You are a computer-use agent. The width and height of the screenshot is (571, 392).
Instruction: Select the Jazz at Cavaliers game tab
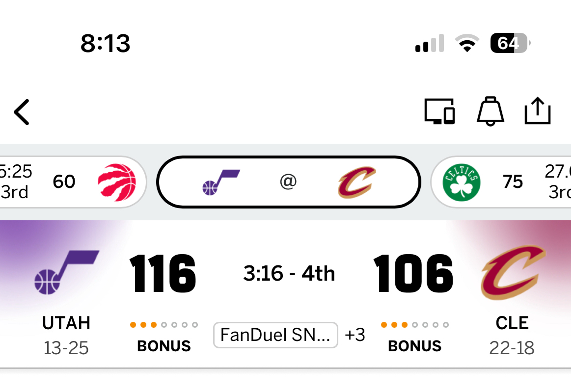pyautogui.click(x=289, y=182)
